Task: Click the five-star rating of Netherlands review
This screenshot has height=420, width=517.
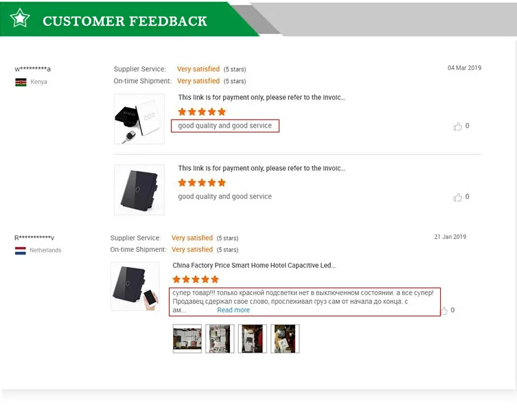Action: click(196, 279)
